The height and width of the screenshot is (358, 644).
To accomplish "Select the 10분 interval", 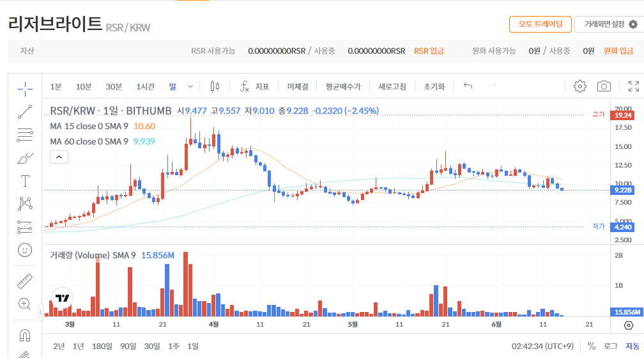I will [84, 86].
